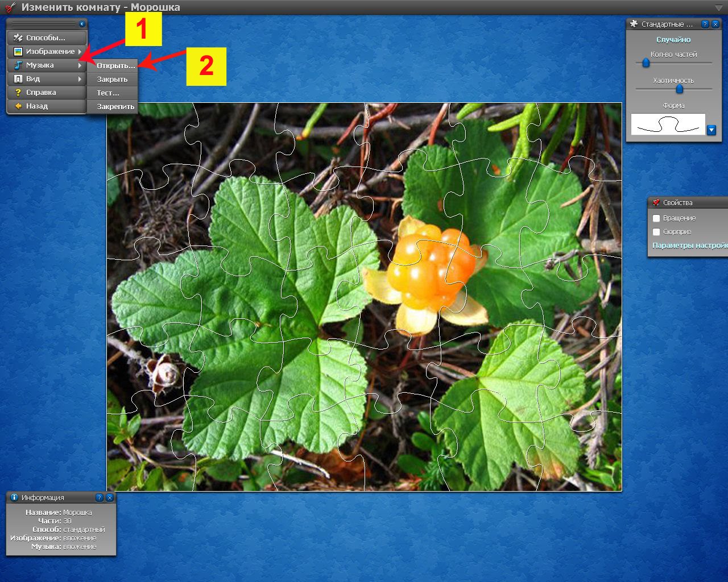728x582 pixels.
Task: Select the Музыка menu item
Action: [x=47, y=65]
